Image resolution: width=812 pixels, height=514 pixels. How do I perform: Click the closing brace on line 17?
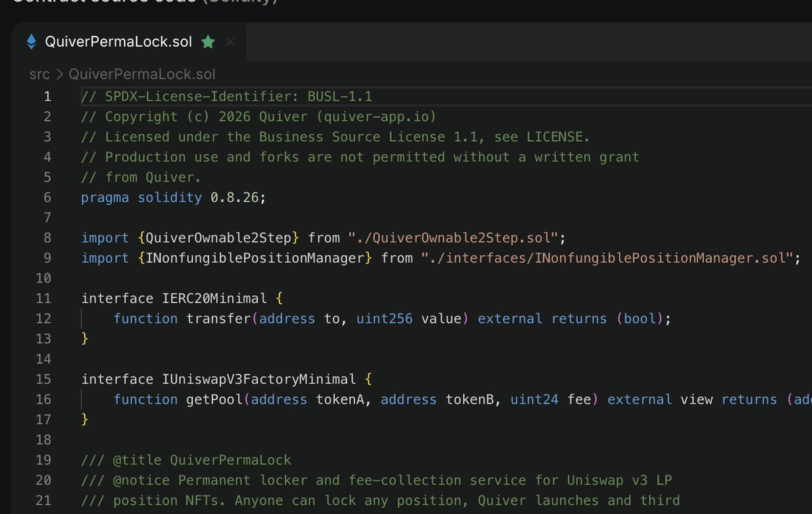(85, 420)
